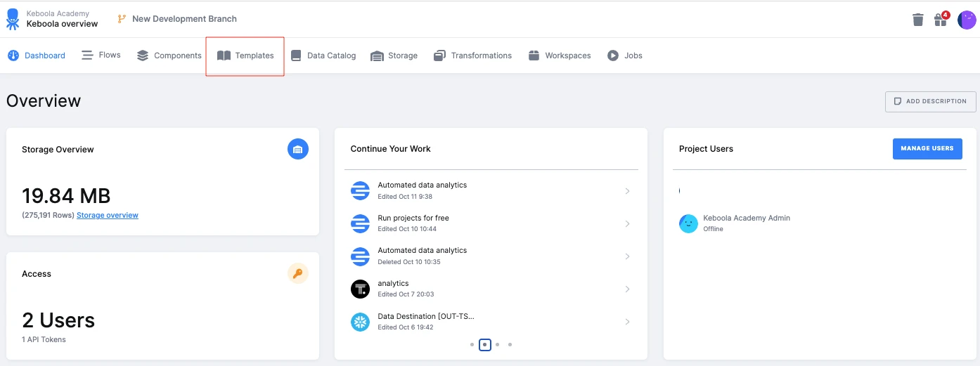Click the purple user avatar
Image resolution: width=980 pixels, height=366 pixels.
click(967, 20)
